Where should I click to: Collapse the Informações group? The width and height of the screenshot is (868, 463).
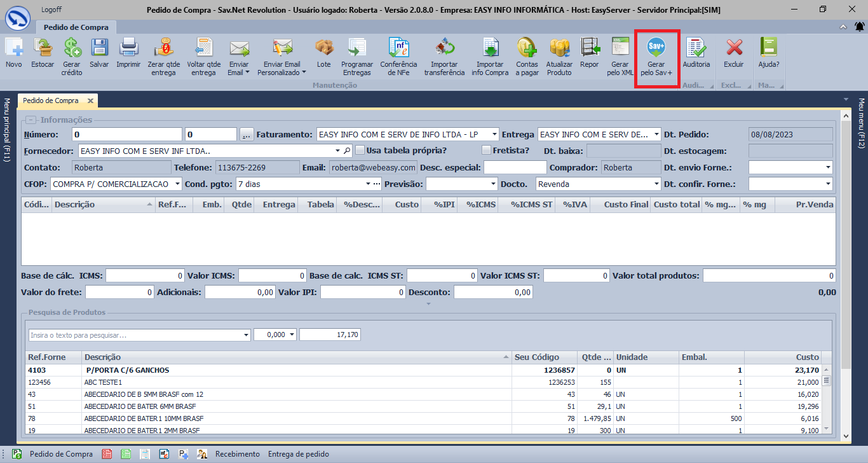tap(31, 120)
